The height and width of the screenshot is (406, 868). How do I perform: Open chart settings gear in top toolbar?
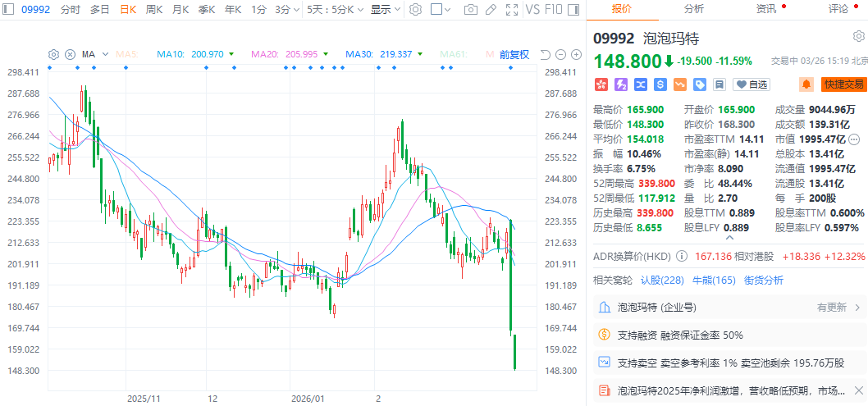coord(416,9)
